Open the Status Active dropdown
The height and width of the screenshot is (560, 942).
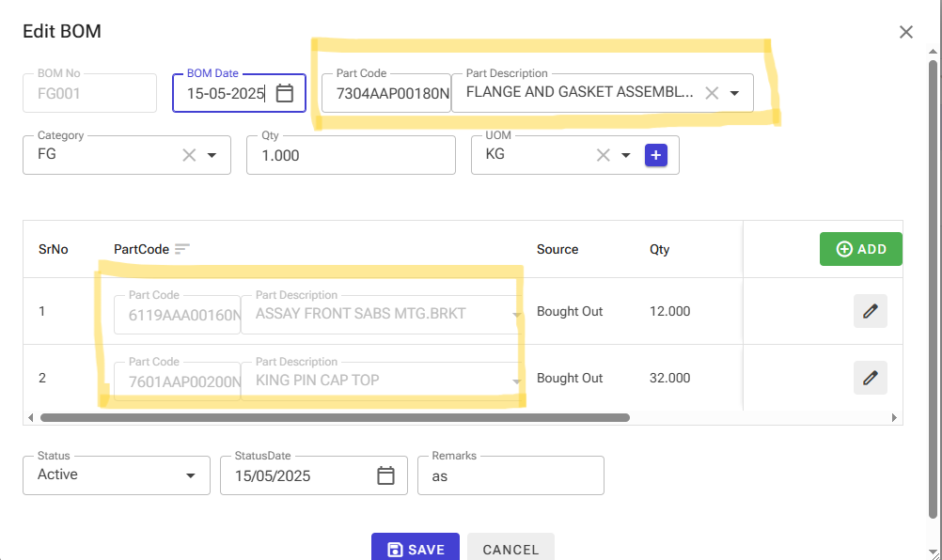coord(117,475)
